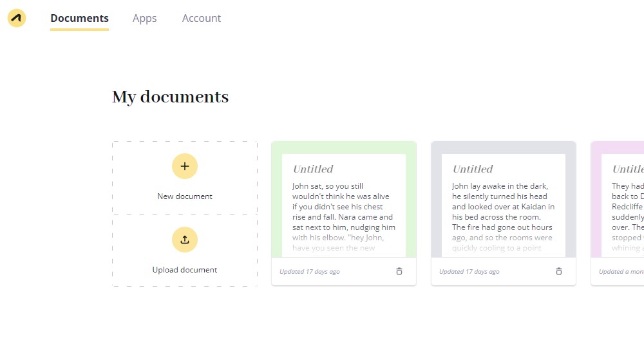Switch to the Documents tab
This screenshot has height=362, width=644.
click(79, 18)
